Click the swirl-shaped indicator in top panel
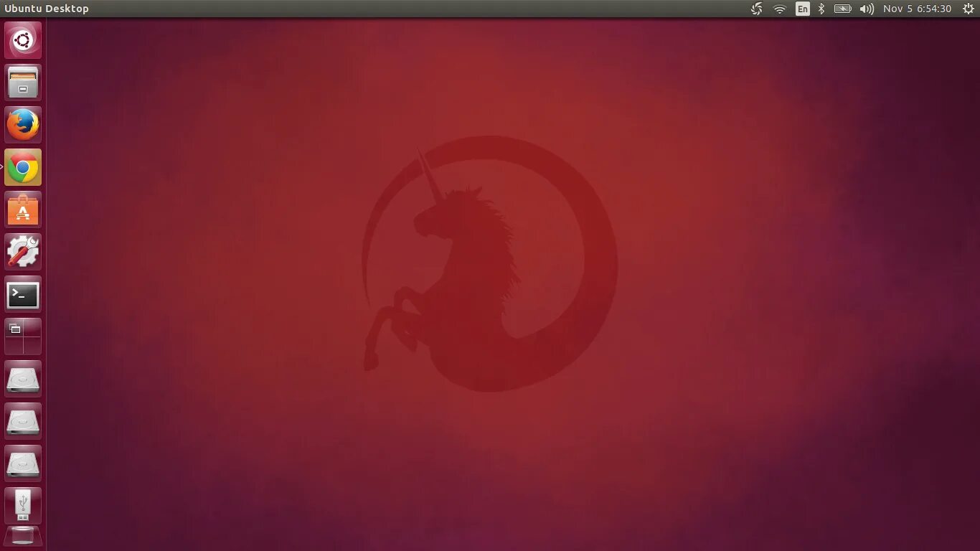Image resolution: width=980 pixels, height=551 pixels. pos(757,9)
